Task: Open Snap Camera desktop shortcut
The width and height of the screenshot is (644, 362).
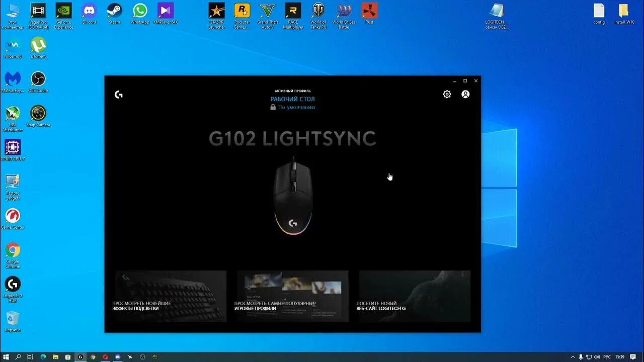Action: pos(38,116)
